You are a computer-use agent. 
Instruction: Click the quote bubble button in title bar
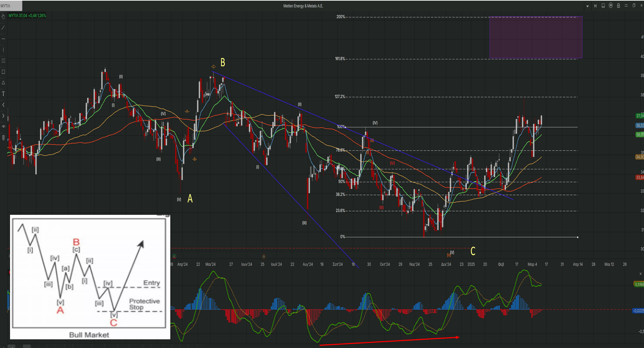611,6
